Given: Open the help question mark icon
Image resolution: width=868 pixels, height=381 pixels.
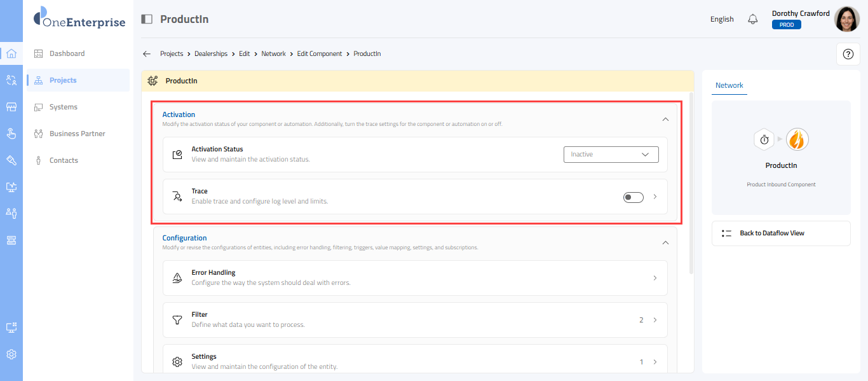Looking at the screenshot, I should pos(848,54).
